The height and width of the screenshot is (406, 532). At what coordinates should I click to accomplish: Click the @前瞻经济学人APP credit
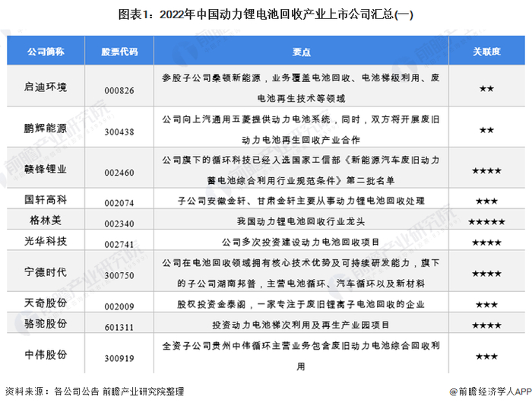491,392
